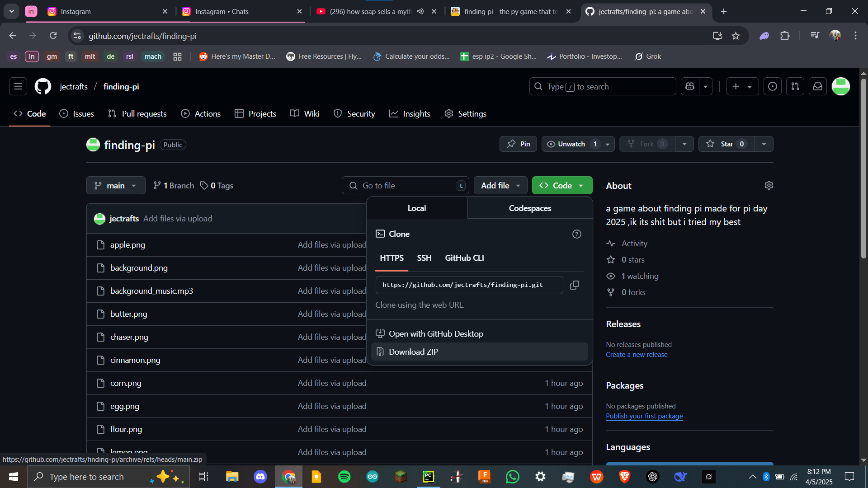Select the SSH clone option
Screen dimensions: 868x488
424,258
